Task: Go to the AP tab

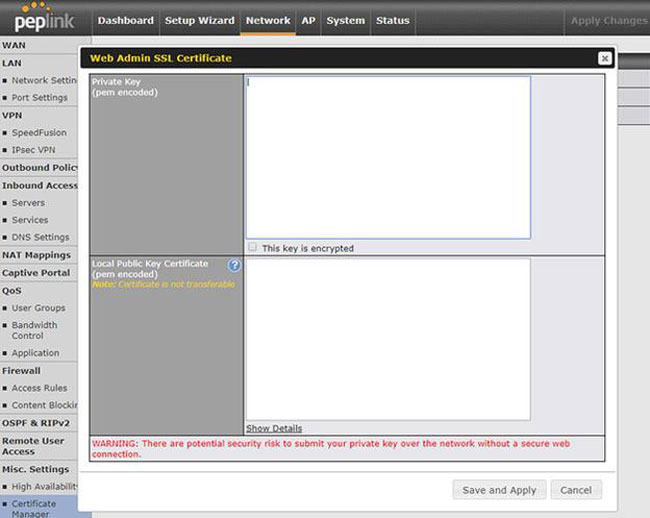Action: coord(308,20)
